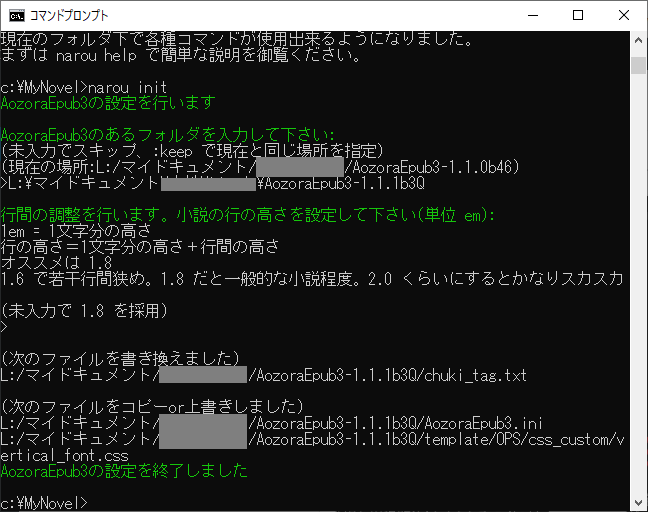Viewport: 648px width, 512px height.
Task: Click the line '(未入力で 1.8 を採用)'
Action: click(x=84, y=311)
